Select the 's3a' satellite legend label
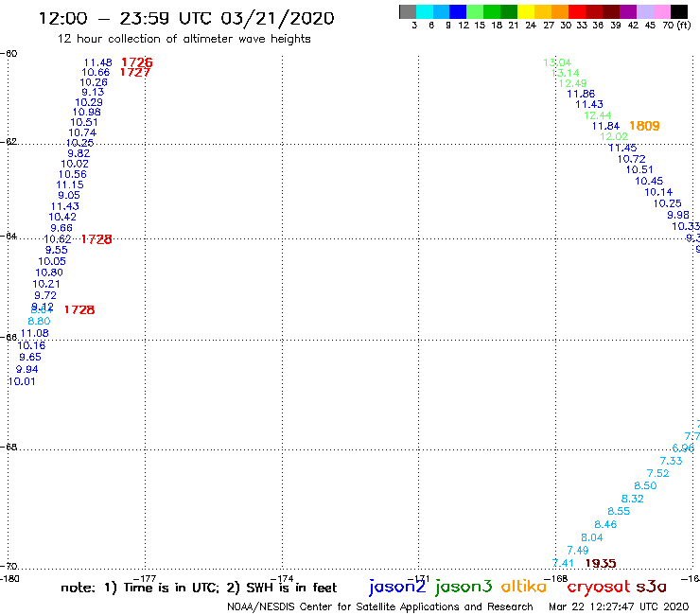 pos(651,587)
